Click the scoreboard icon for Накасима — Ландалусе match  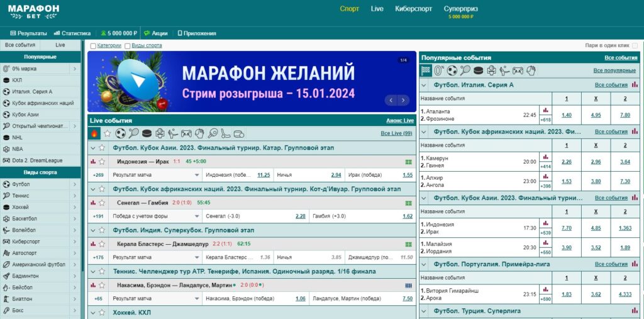click(x=408, y=285)
